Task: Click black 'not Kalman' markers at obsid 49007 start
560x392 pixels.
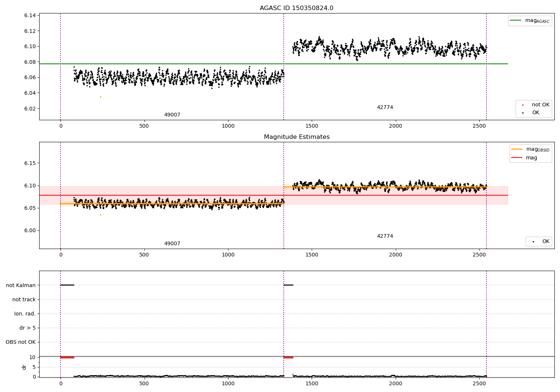Action: 67,285
